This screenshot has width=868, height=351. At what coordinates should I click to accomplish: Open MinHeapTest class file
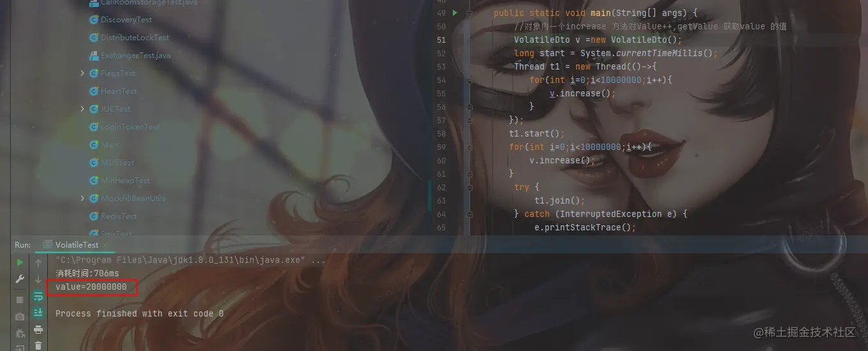(126, 181)
